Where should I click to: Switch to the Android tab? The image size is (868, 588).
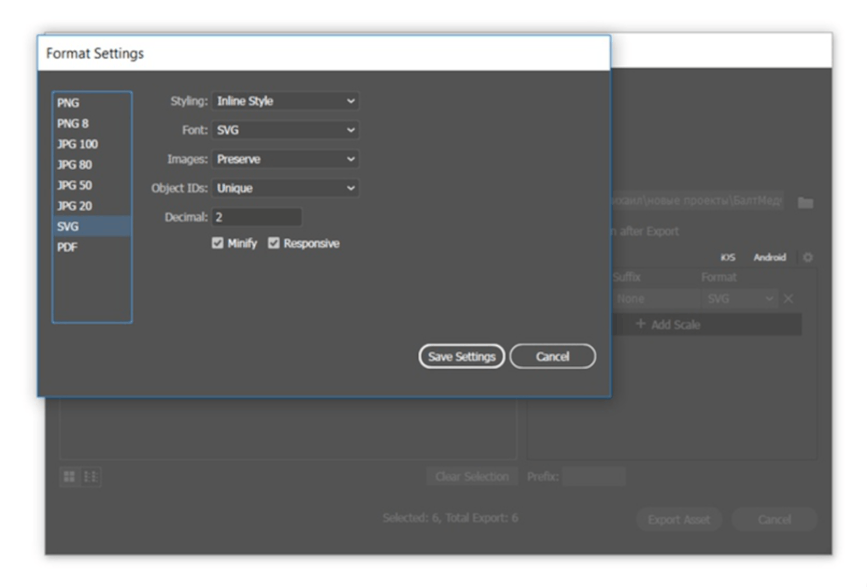click(x=769, y=257)
